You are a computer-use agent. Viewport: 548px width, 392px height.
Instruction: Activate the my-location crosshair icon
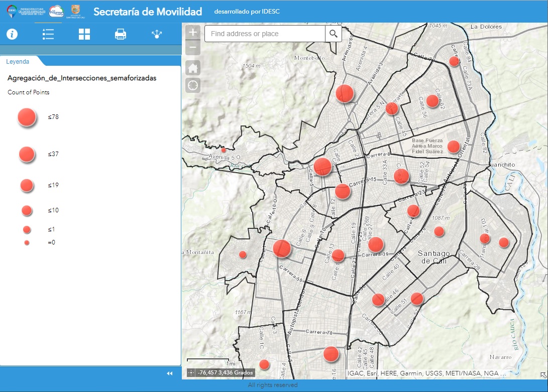(x=193, y=86)
